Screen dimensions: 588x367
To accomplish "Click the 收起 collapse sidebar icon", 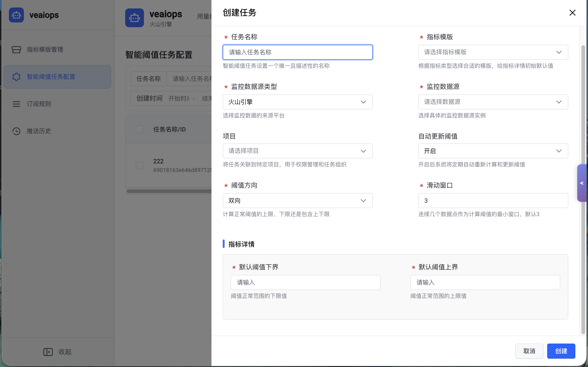I will [x=48, y=352].
